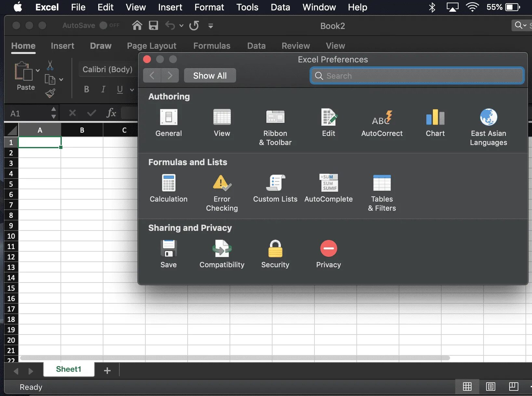Open the Bluetooth menu bar icon

tap(432, 7)
